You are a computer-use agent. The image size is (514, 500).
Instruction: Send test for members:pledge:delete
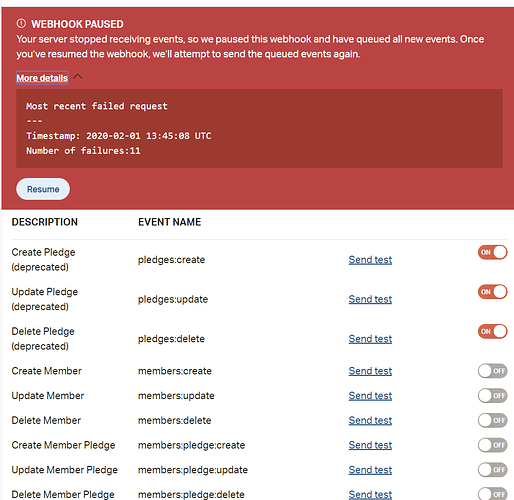pos(370,494)
